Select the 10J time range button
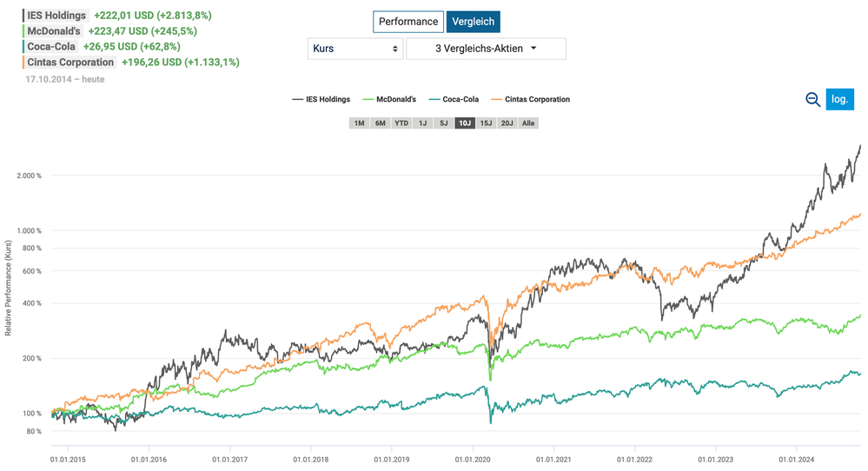 coord(465,123)
